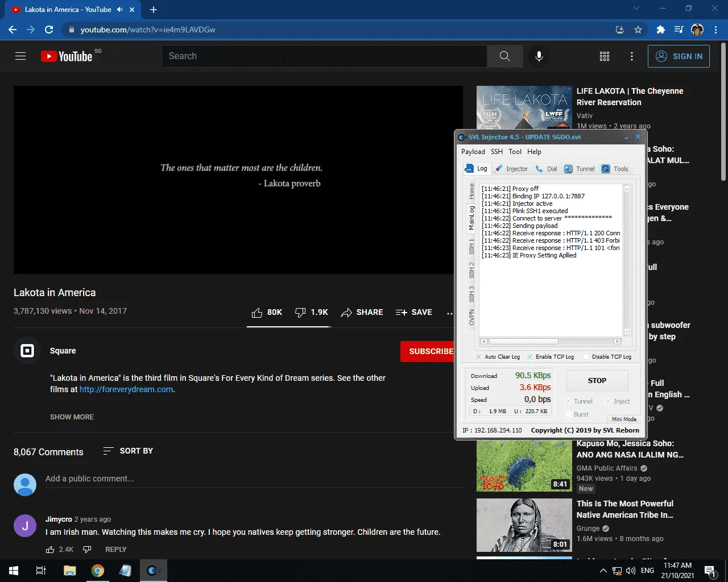
Task: Check Disable TCP Log option
Action: (x=586, y=357)
